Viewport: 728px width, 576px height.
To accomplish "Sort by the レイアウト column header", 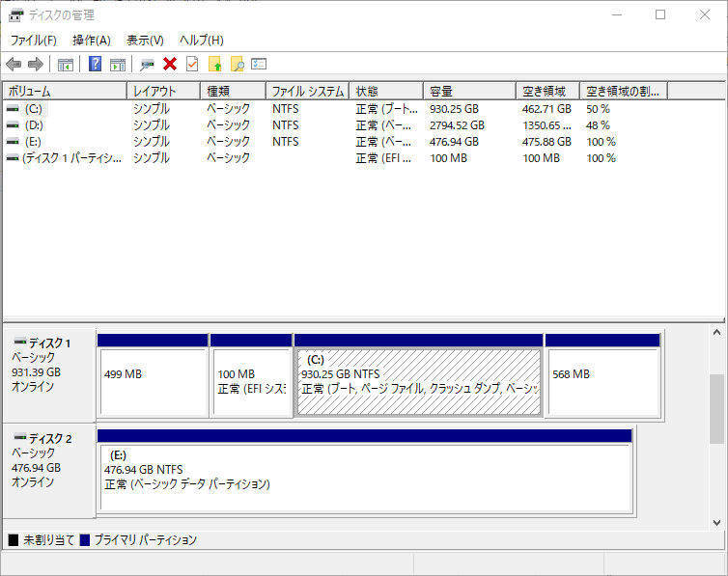I will point(163,91).
